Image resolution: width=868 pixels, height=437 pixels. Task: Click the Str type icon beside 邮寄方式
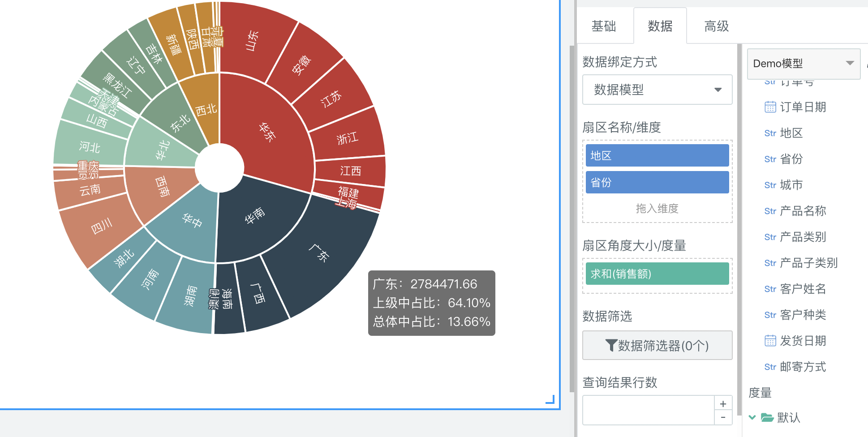(x=770, y=367)
